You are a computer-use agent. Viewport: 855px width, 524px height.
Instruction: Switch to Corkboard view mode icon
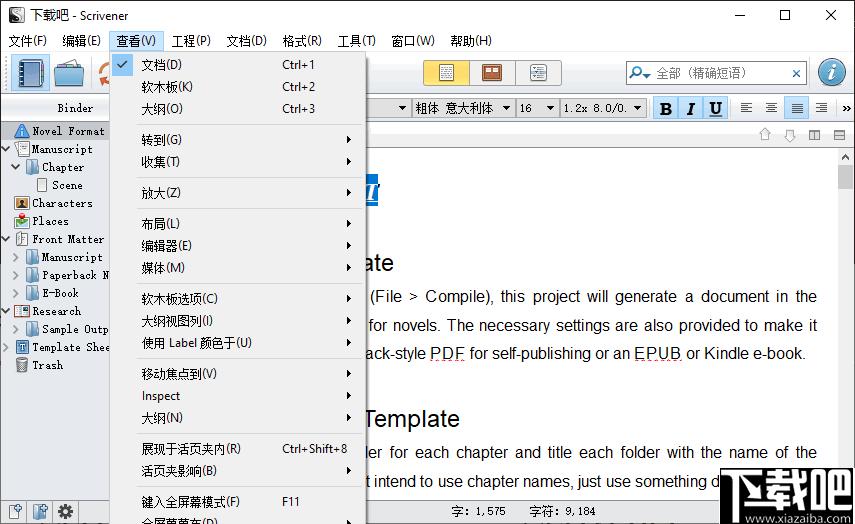pyautogui.click(x=492, y=73)
